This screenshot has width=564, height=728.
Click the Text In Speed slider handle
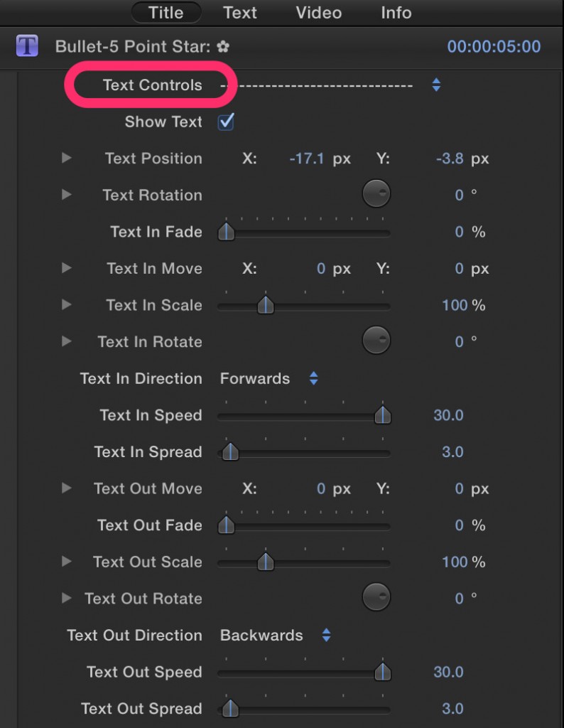click(x=383, y=414)
